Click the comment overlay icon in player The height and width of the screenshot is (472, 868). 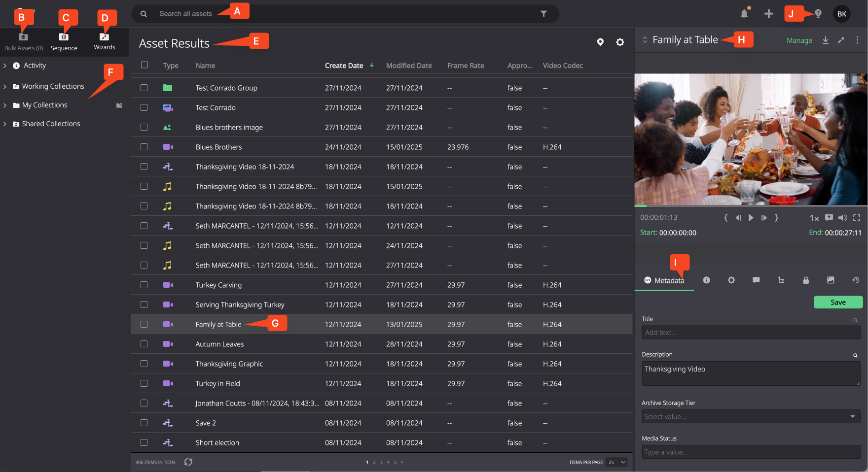(x=829, y=218)
